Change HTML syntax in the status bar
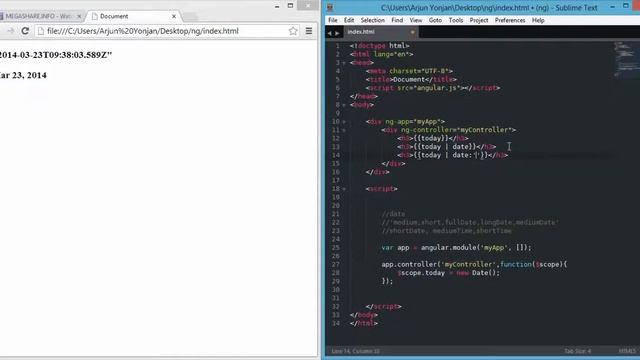This screenshot has height=360, width=640. (627, 351)
